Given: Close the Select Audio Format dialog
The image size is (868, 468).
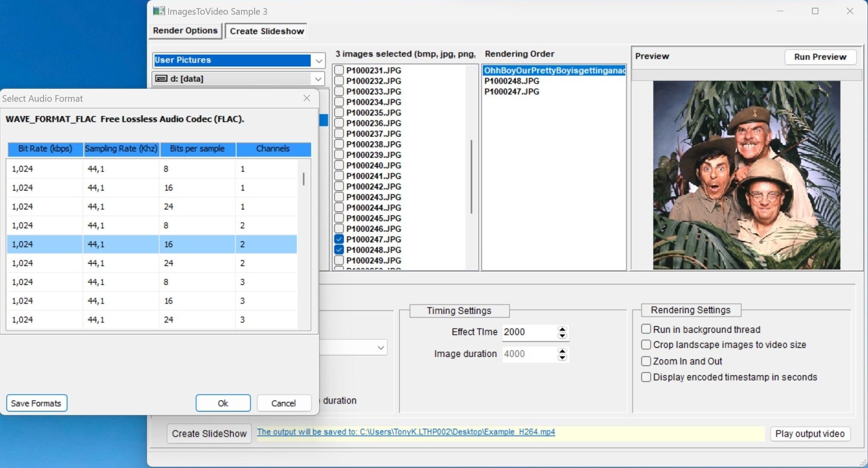Looking at the screenshot, I should 307,98.
